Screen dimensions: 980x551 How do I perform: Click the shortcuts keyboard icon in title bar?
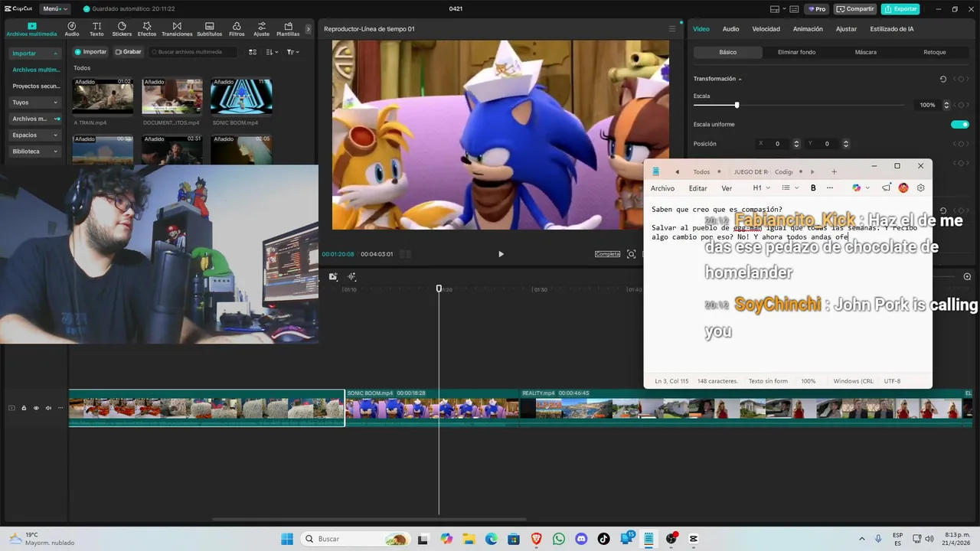pos(792,9)
